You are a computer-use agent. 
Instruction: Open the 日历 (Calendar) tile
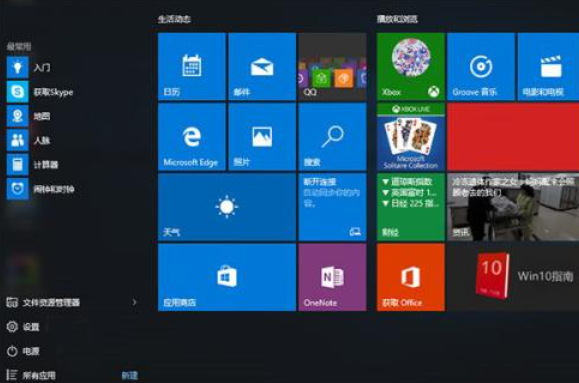tap(192, 66)
